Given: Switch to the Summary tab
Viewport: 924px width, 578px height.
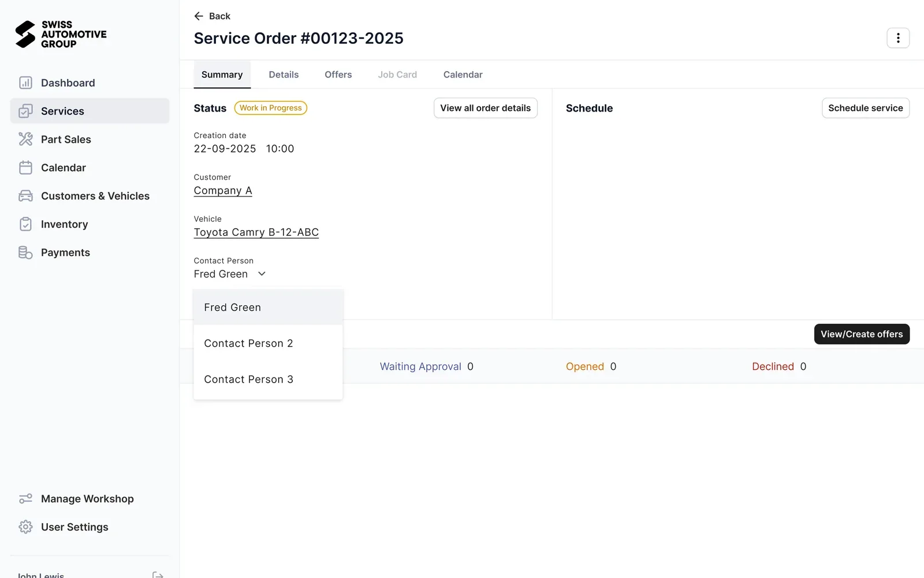Looking at the screenshot, I should click(222, 75).
